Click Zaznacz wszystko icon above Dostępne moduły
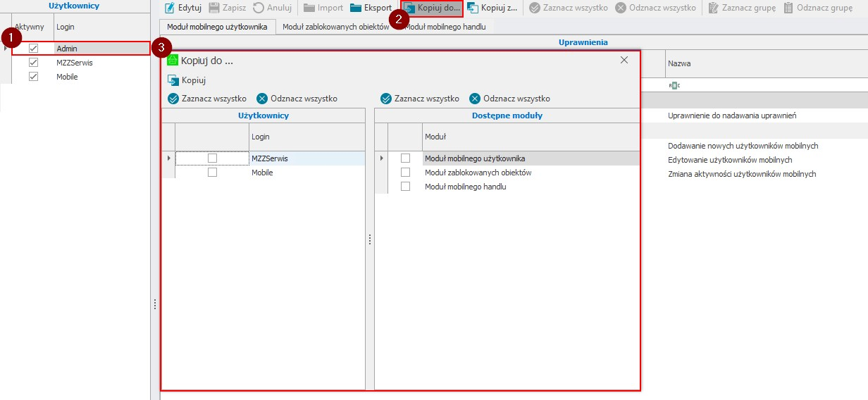The image size is (868, 400). tap(386, 99)
